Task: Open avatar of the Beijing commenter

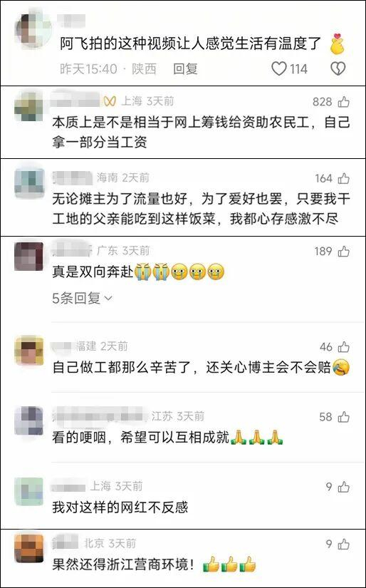Action: (29, 548)
